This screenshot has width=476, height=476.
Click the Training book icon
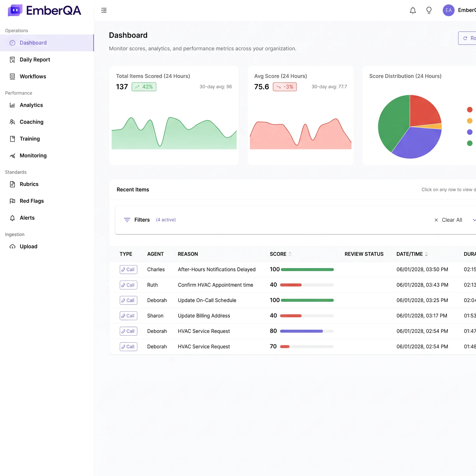click(12, 139)
